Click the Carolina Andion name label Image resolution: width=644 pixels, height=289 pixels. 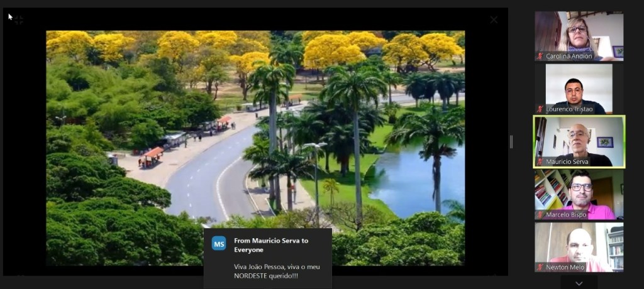pos(569,57)
